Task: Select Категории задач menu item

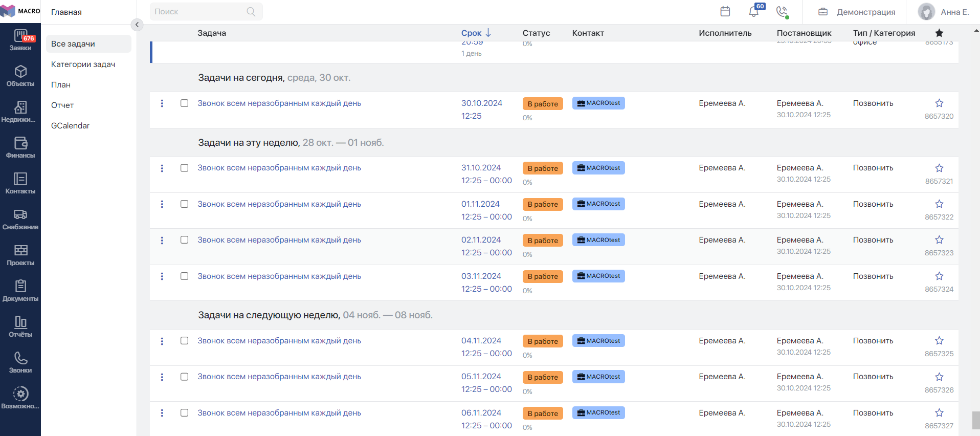Action: [83, 64]
